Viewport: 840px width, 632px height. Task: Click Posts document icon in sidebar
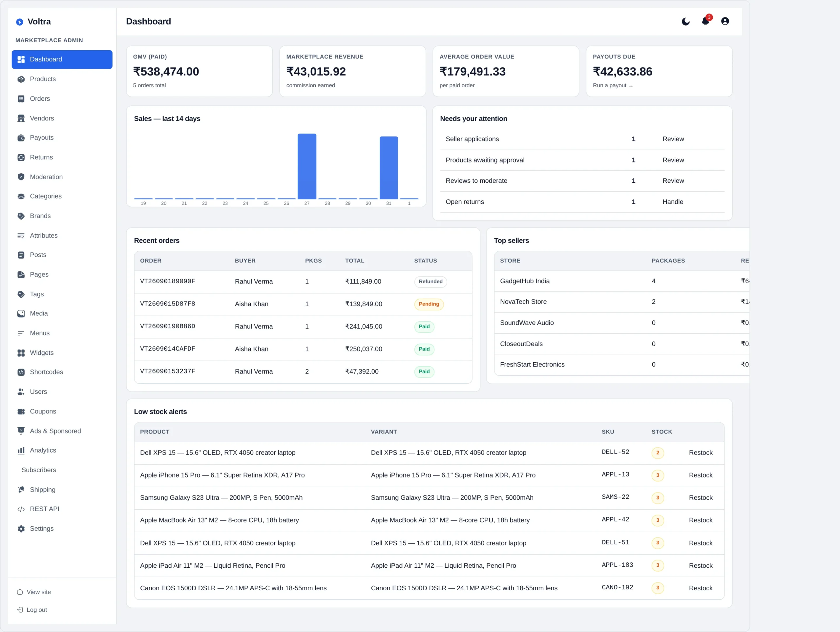(21, 255)
